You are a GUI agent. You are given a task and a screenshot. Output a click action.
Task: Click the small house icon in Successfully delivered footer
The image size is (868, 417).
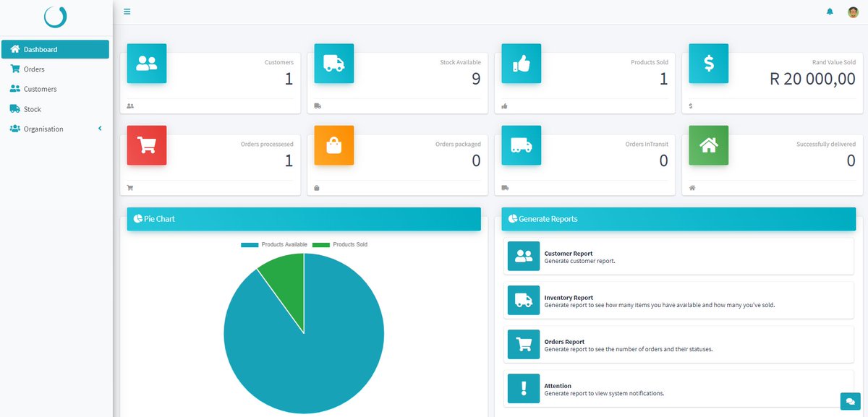click(x=692, y=188)
